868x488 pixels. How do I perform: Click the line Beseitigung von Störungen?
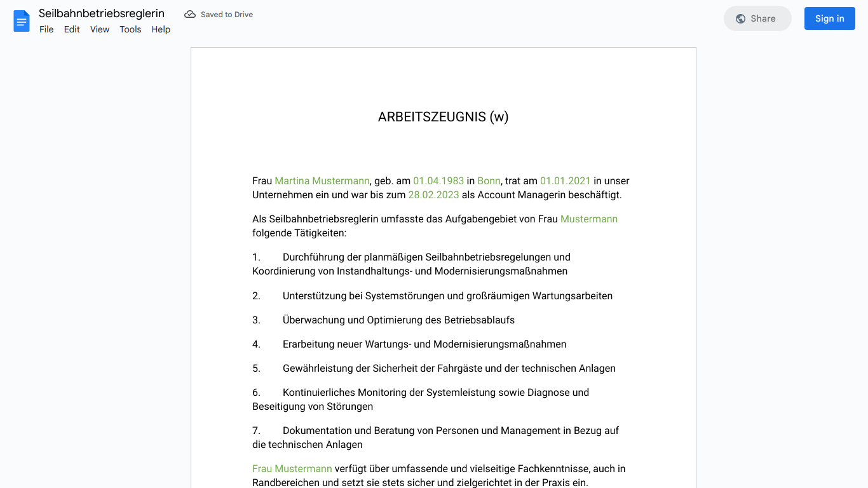point(313,407)
